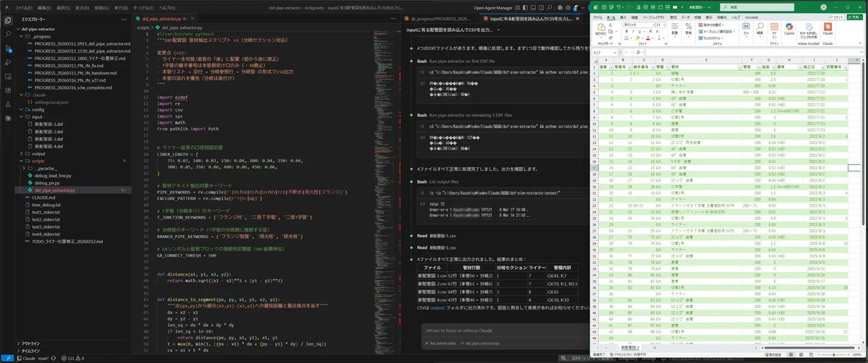Click Excel account profile avatar
868x363 pixels.
tap(823, 7)
